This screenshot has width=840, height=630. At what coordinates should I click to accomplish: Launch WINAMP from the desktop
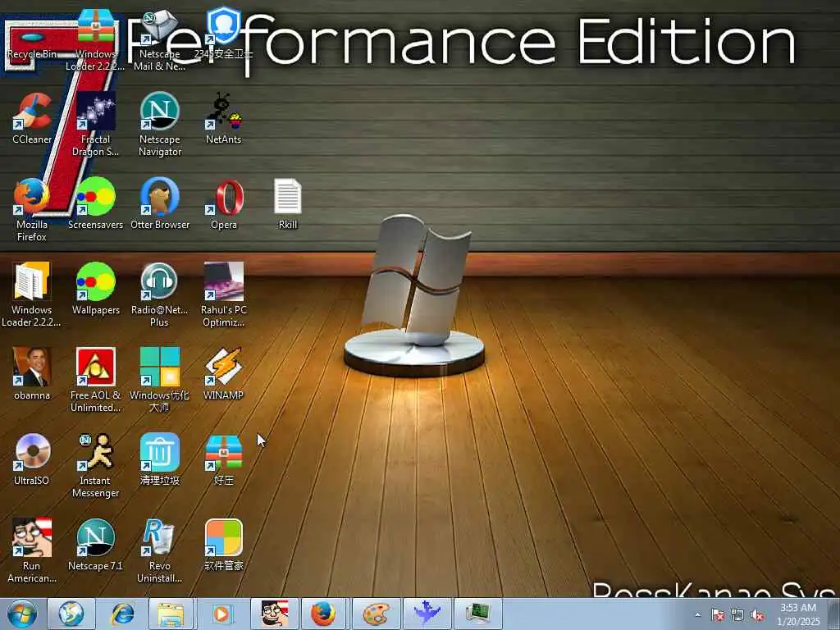tap(223, 373)
